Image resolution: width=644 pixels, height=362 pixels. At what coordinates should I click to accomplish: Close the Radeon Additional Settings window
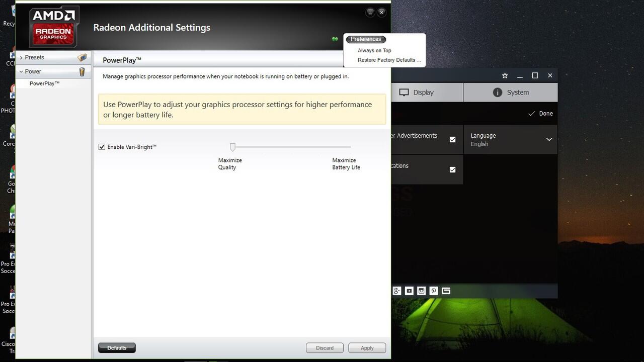pyautogui.click(x=381, y=12)
